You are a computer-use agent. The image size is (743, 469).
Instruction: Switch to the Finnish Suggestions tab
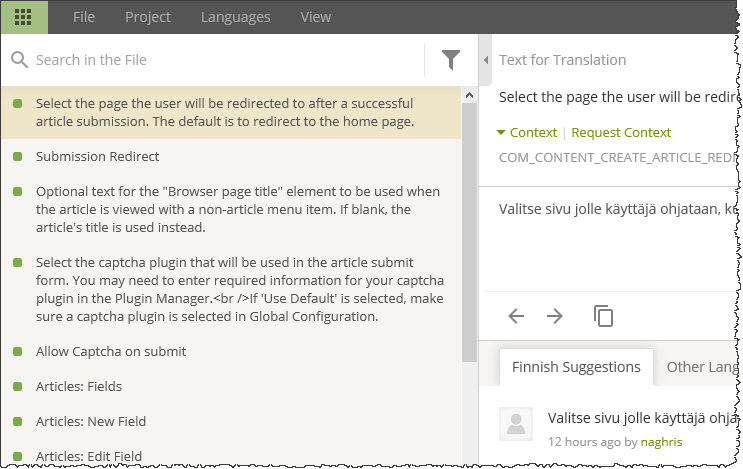(576, 367)
